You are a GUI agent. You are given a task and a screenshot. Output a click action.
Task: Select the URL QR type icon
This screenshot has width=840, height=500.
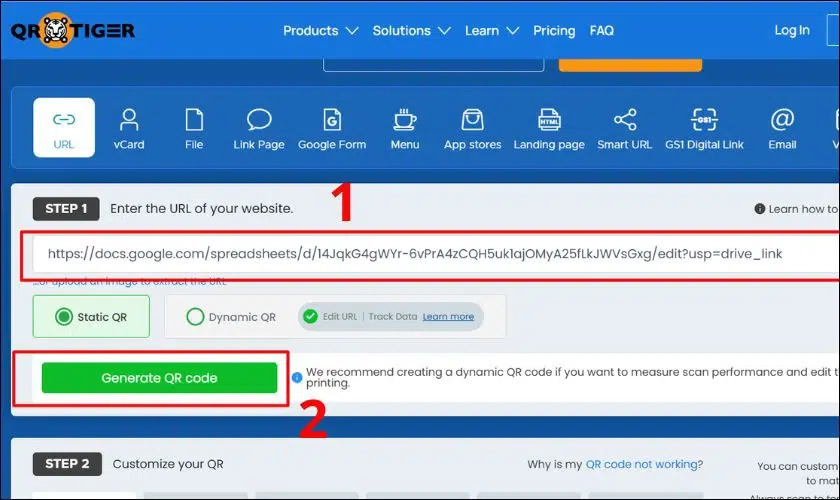coord(64,128)
